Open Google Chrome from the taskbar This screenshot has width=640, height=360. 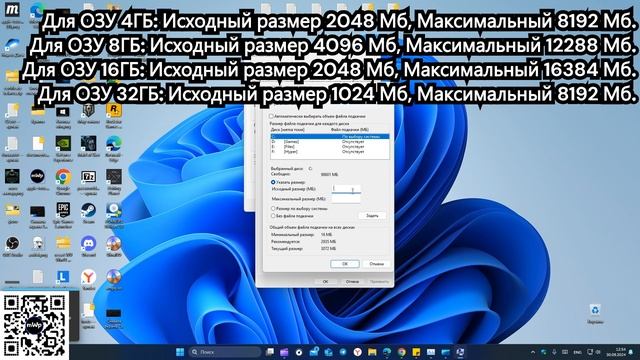point(402,352)
